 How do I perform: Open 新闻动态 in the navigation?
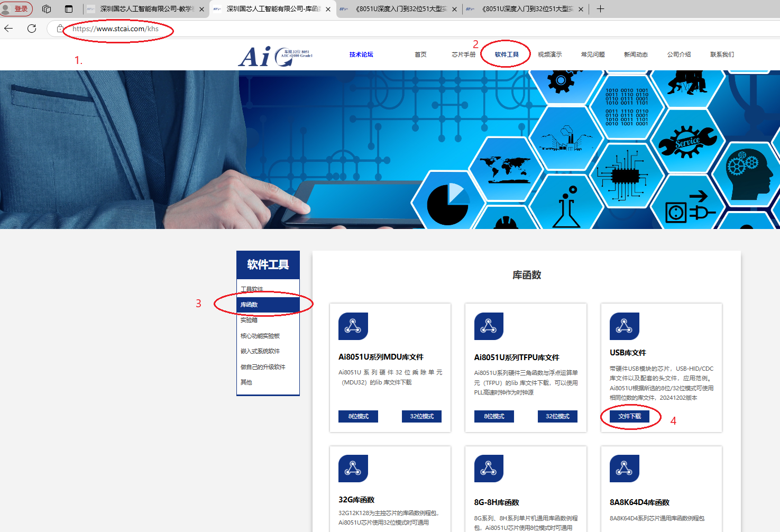tap(636, 54)
